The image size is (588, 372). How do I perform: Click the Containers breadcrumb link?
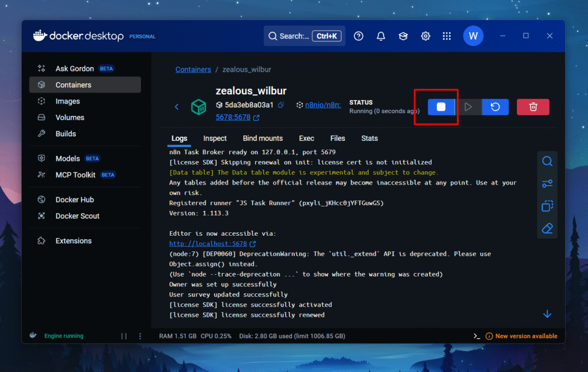click(193, 70)
